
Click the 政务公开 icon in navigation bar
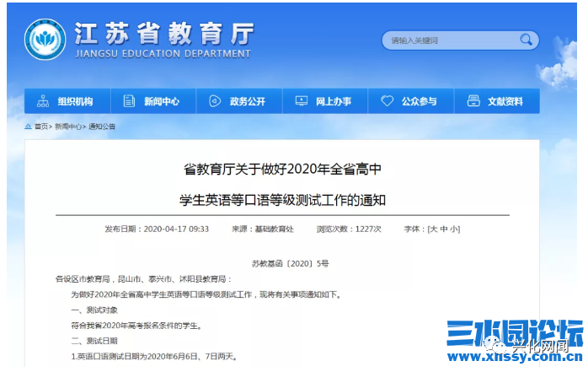(x=215, y=101)
